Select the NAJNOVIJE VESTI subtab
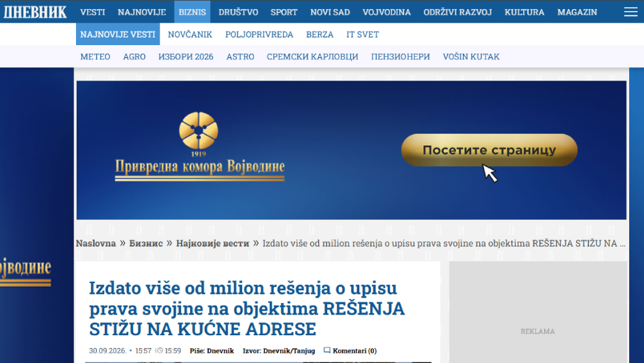 118,34
